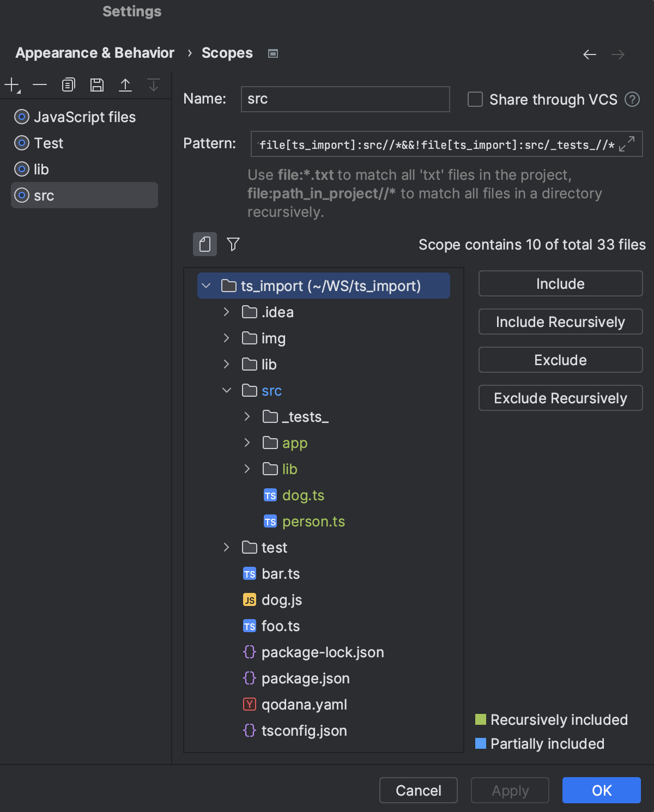Open help for Share through VCS
This screenshot has width=654, height=812.
point(632,99)
